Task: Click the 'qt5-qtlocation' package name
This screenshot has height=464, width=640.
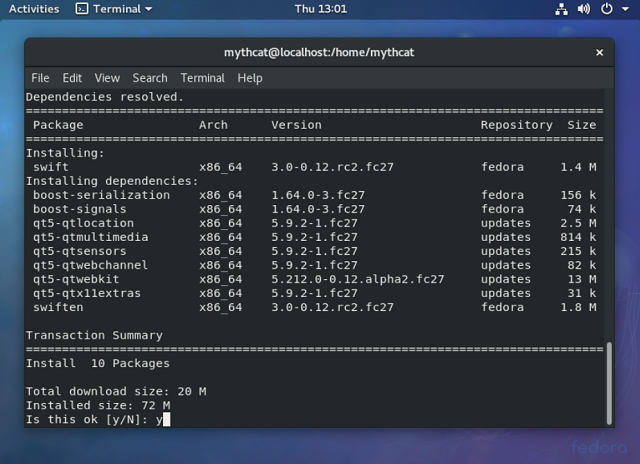Action: coord(83,223)
